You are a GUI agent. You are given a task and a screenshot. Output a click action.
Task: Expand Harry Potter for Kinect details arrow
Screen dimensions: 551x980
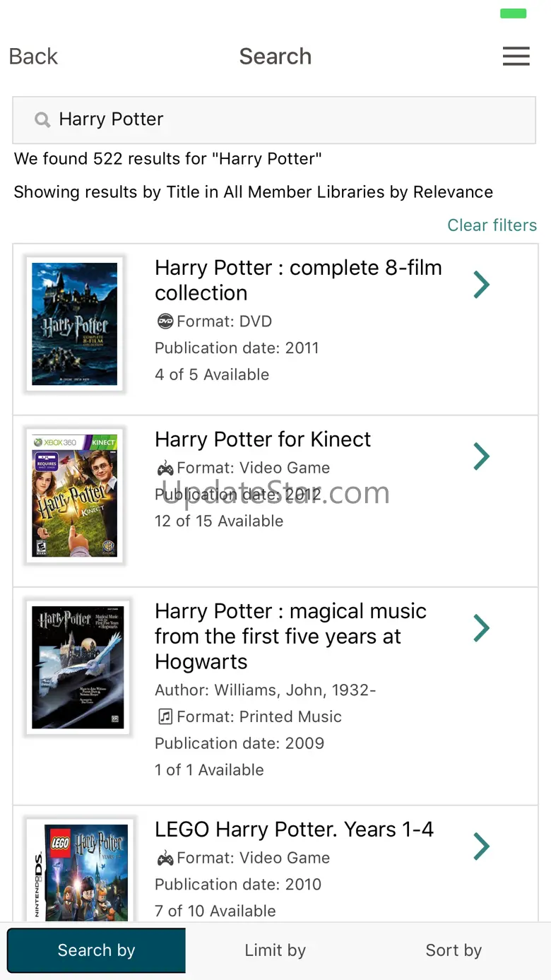(482, 456)
